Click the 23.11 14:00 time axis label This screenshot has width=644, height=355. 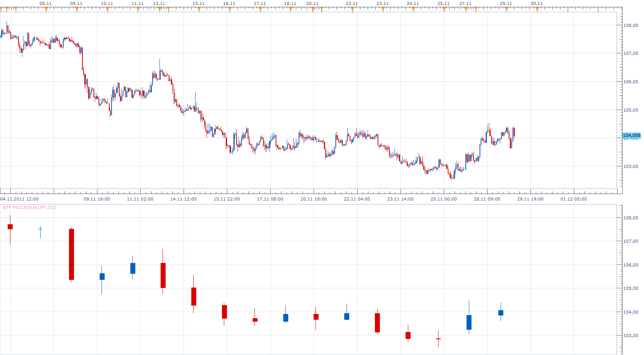[x=401, y=199]
